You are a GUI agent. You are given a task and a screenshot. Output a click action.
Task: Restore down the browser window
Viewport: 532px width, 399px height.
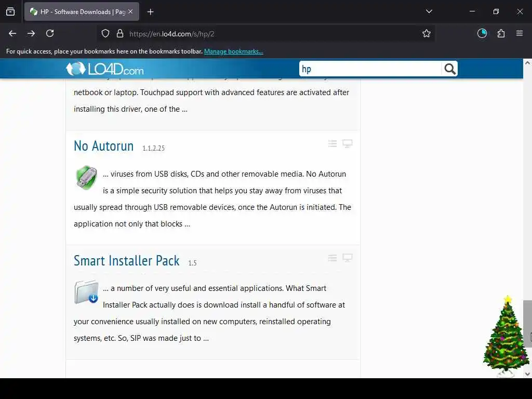coord(496,11)
